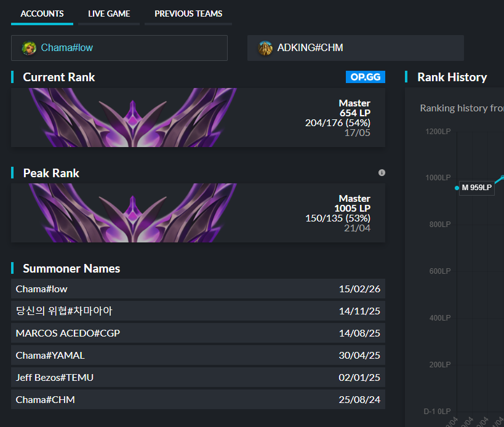Click the Current Rank Master emblem
The width and height of the screenshot is (504, 427).
click(132, 118)
